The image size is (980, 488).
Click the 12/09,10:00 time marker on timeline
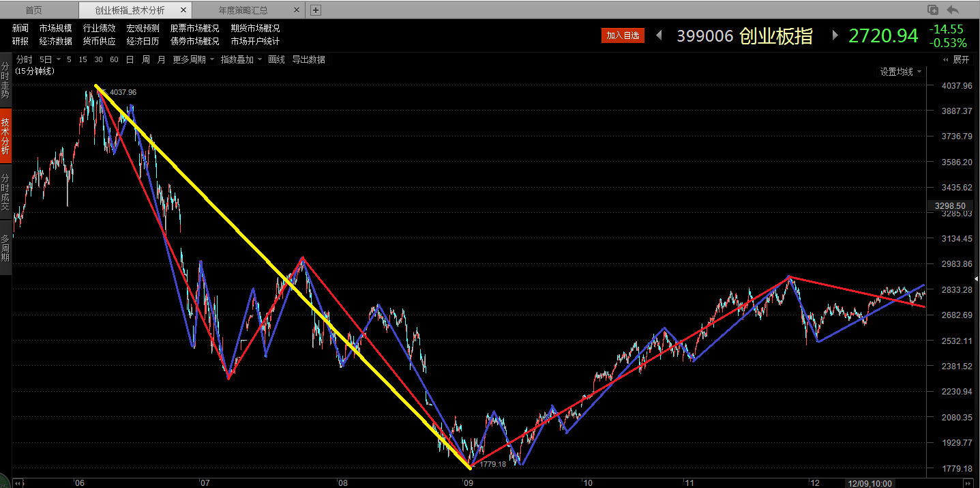point(870,483)
